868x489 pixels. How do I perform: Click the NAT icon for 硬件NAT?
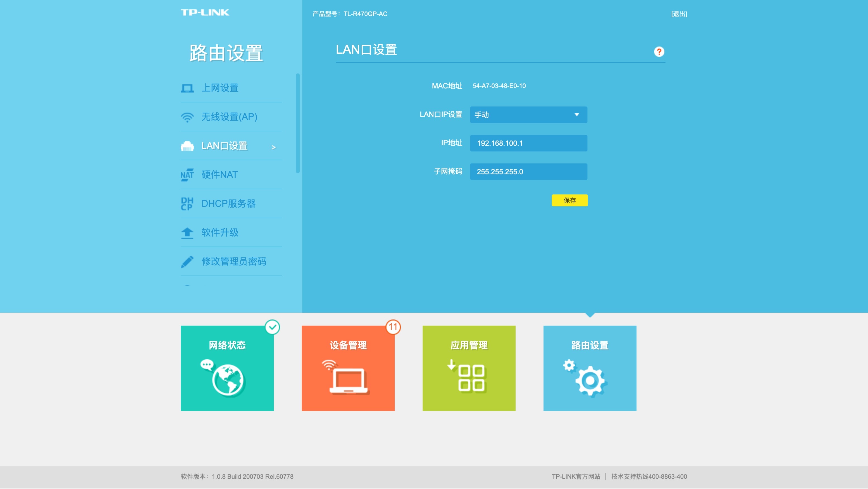coord(187,175)
